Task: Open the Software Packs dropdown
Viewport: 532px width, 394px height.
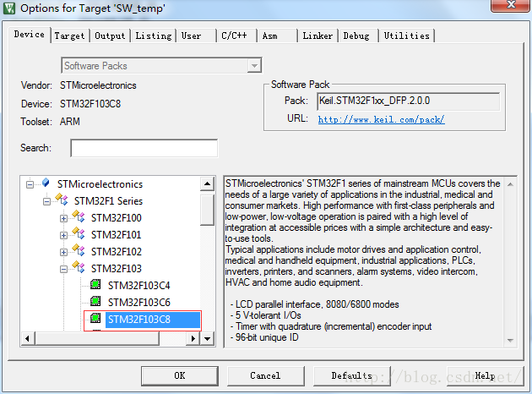Action: [254, 66]
